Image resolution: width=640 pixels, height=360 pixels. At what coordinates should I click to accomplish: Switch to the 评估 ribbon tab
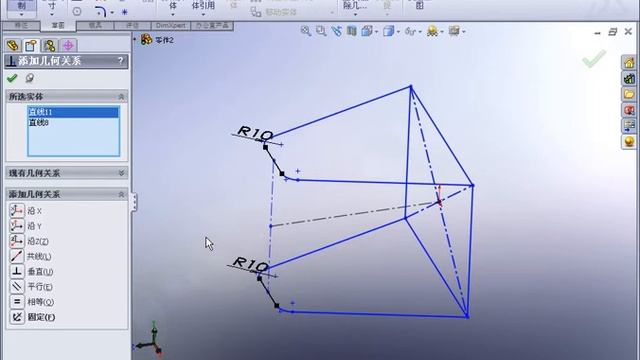(x=132, y=25)
